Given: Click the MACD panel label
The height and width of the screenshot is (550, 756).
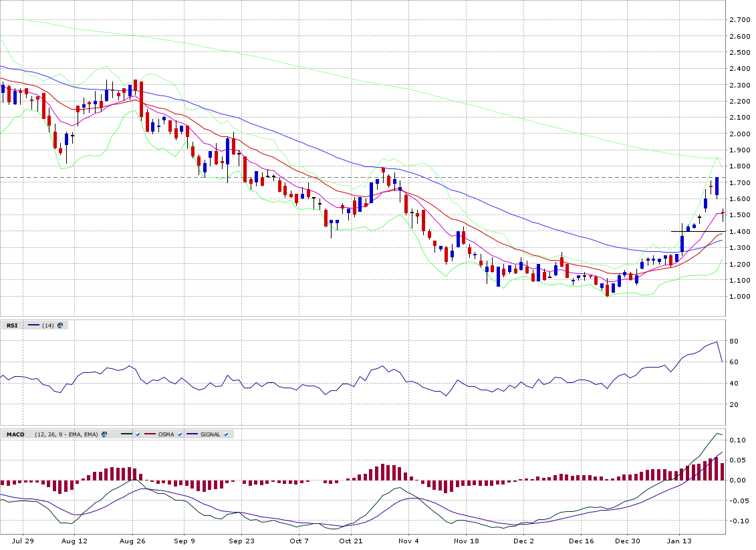Looking at the screenshot, I should [15, 434].
